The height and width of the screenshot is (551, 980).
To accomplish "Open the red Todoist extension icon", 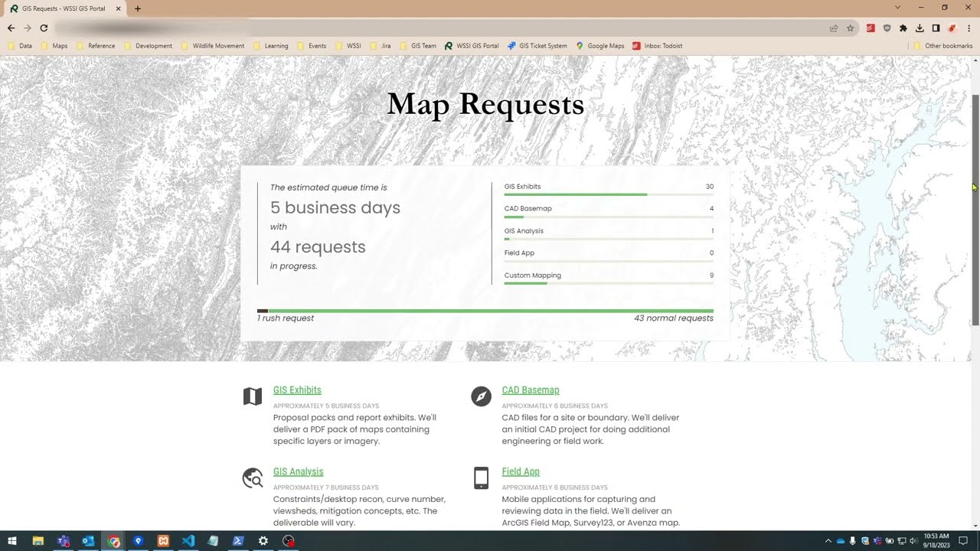I will (x=871, y=28).
